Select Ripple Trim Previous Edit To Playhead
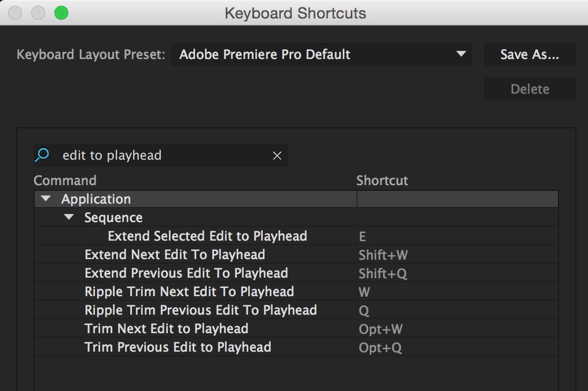 click(x=201, y=310)
